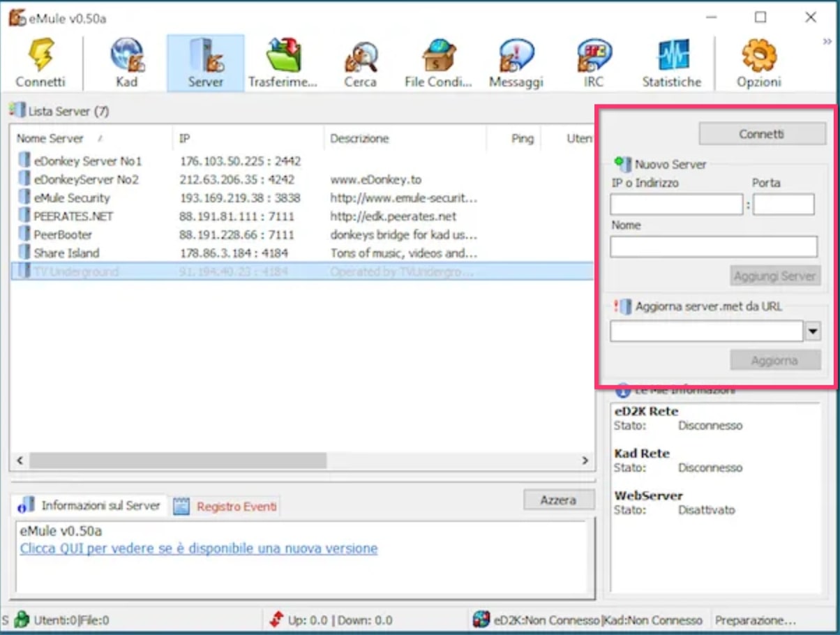Sort by IP column header
Screen dimensions: 840x635
pos(248,139)
